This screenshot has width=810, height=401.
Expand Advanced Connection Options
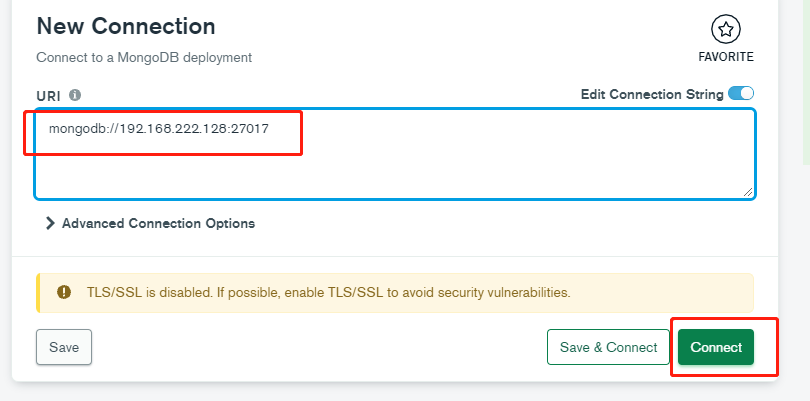(150, 223)
